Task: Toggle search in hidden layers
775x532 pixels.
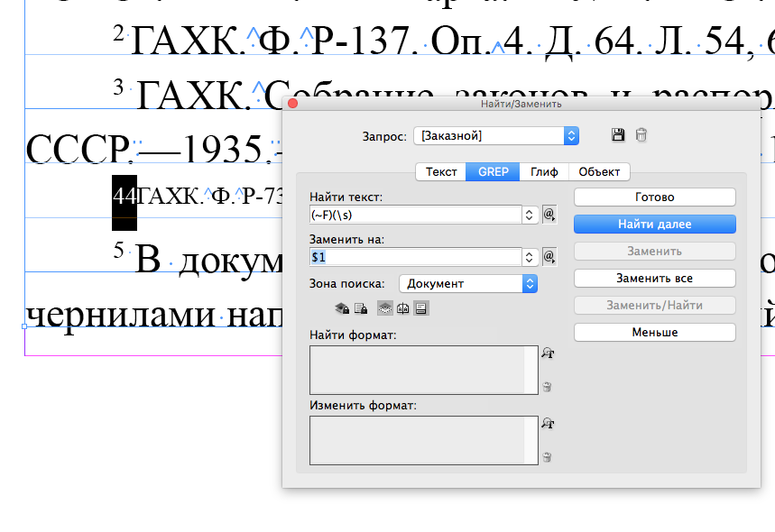Action: coord(383,307)
